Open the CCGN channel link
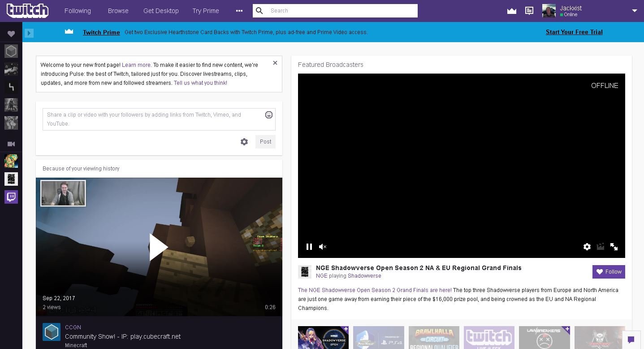644x349 pixels. pyautogui.click(x=73, y=327)
